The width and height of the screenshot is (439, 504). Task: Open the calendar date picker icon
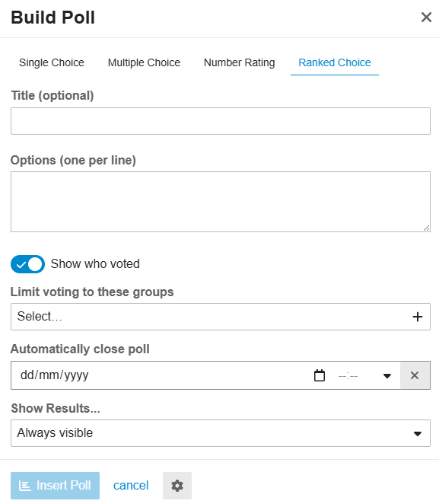pyautogui.click(x=320, y=375)
